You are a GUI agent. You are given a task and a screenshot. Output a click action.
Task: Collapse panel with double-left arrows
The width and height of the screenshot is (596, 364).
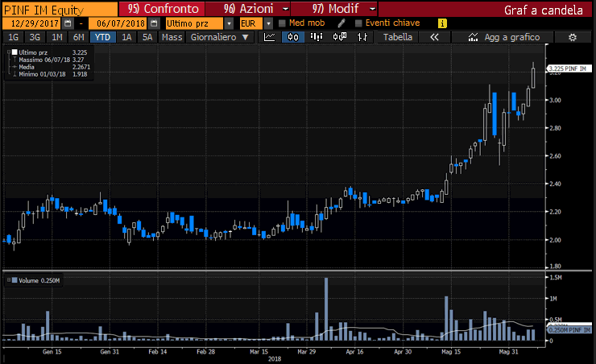click(434, 37)
